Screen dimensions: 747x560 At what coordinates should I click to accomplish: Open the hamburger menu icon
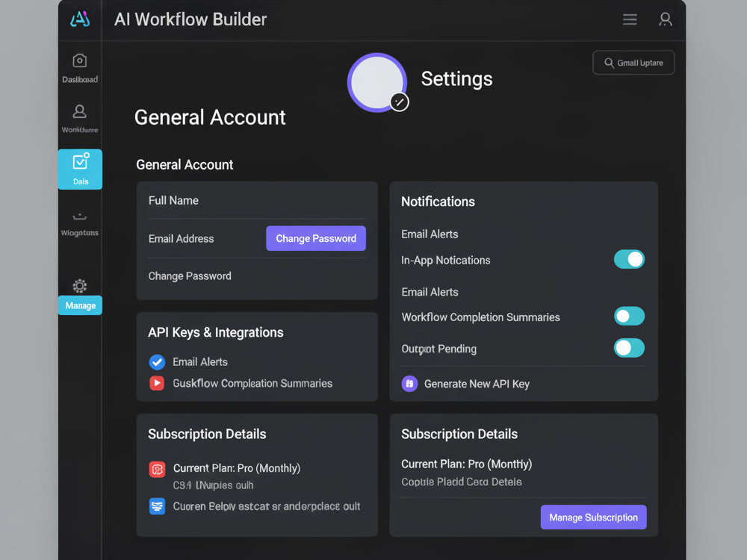629,19
